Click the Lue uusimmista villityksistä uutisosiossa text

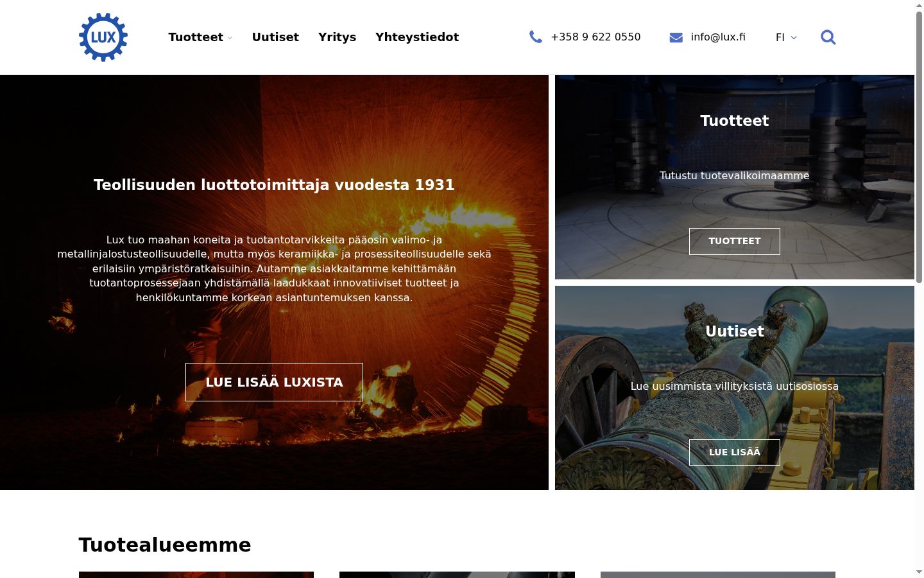[x=735, y=386]
